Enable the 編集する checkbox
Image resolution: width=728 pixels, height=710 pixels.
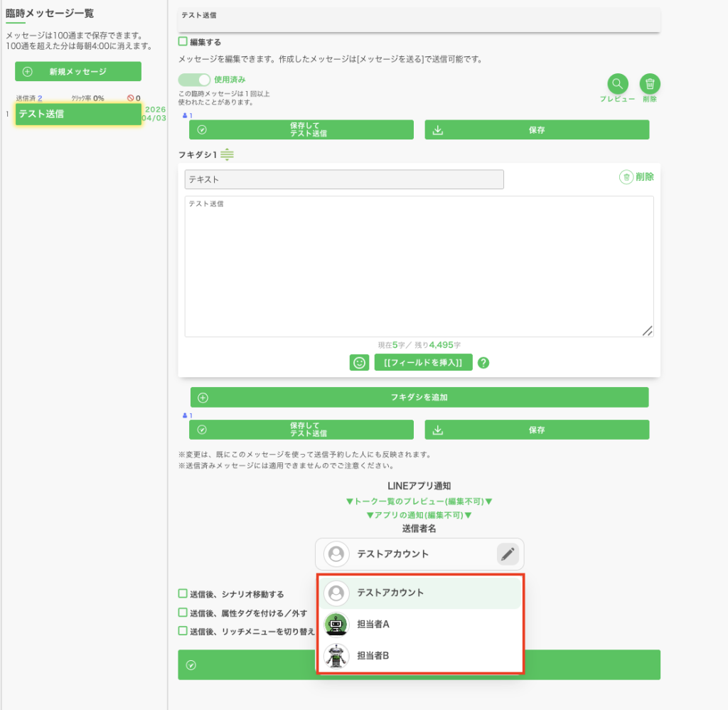click(183, 42)
